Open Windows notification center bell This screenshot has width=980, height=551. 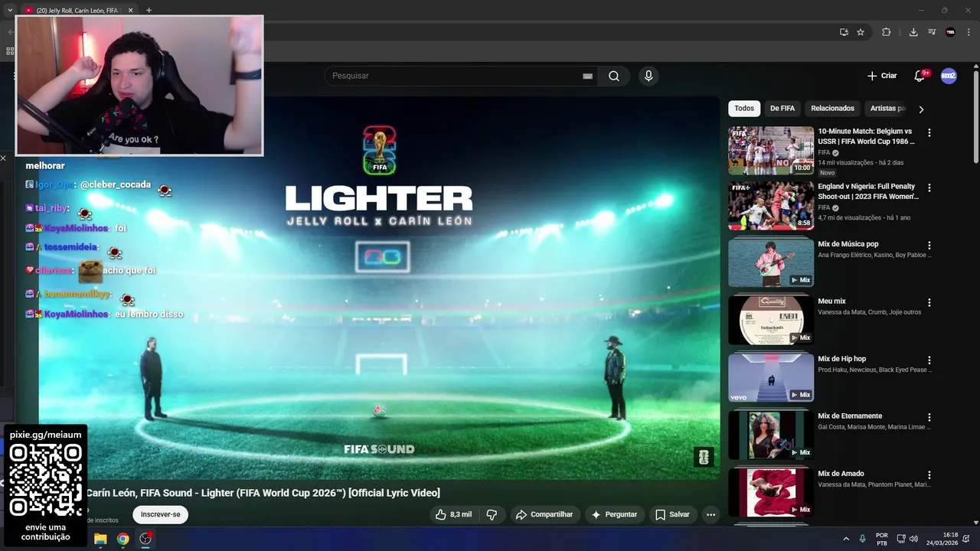(x=967, y=539)
